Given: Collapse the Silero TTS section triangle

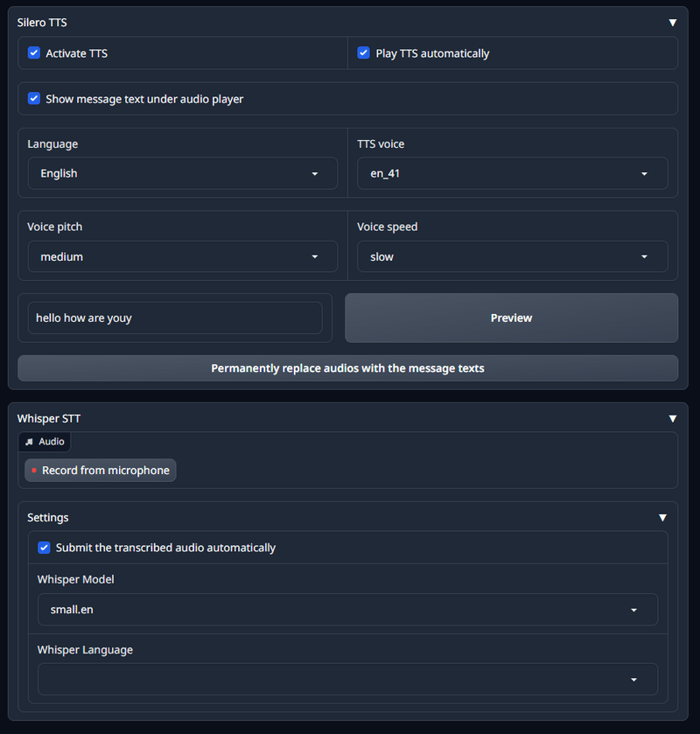Looking at the screenshot, I should point(672,23).
